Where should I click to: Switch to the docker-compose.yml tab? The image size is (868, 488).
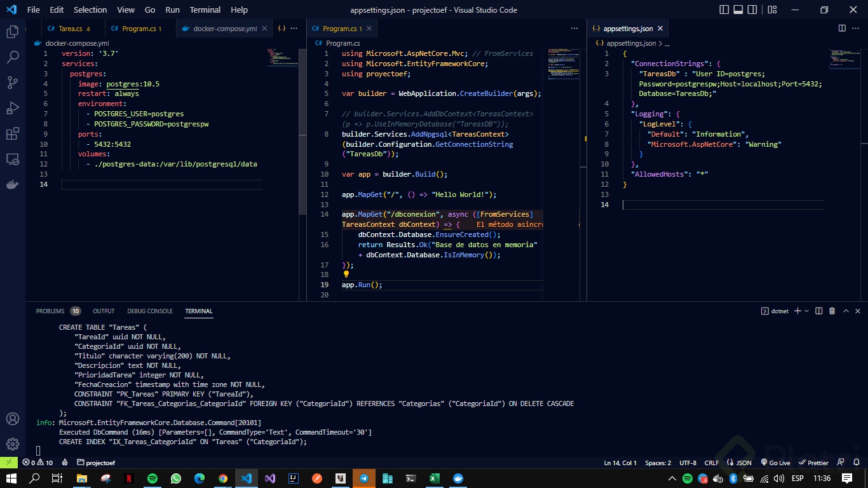pos(224,29)
